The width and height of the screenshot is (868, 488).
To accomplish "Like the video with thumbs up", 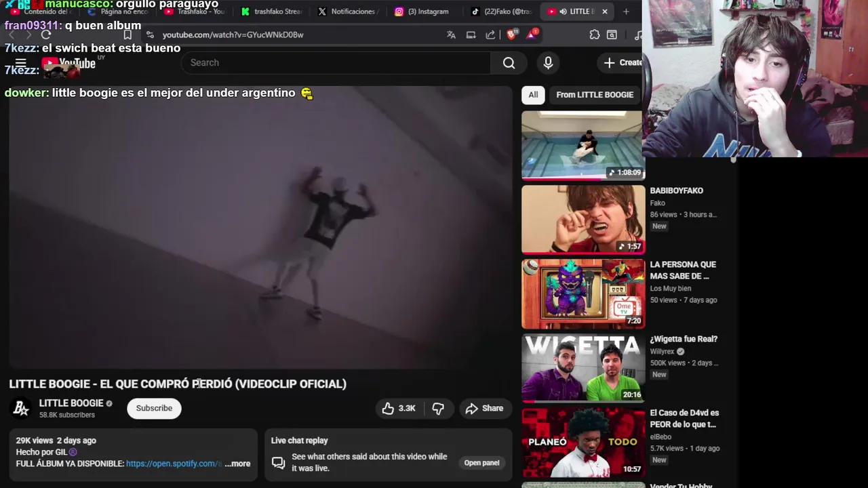I will 398,408.
